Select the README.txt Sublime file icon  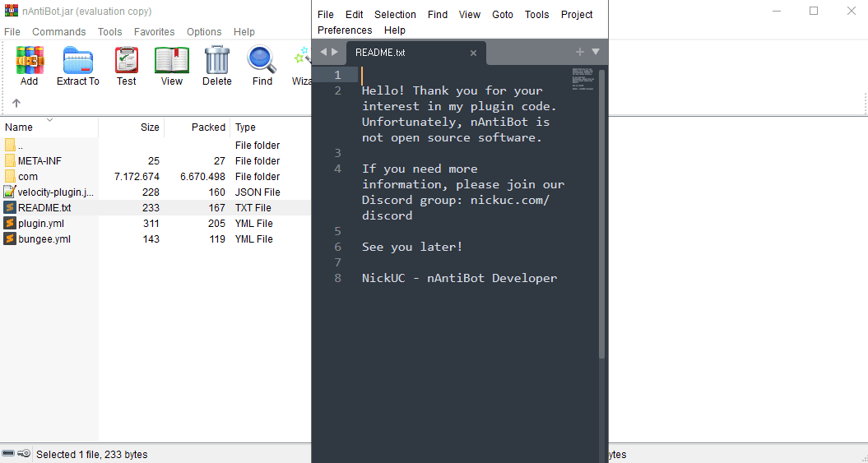[x=9, y=207]
